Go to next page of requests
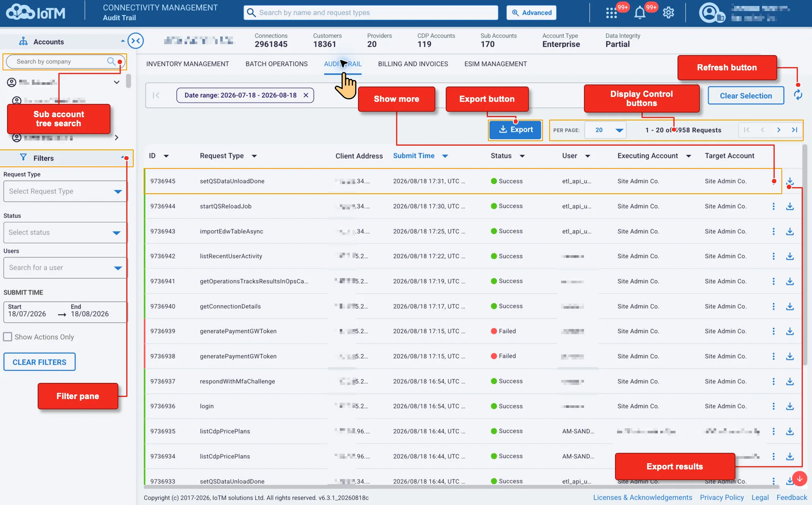Image resolution: width=812 pixels, height=505 pixels. 778,130
